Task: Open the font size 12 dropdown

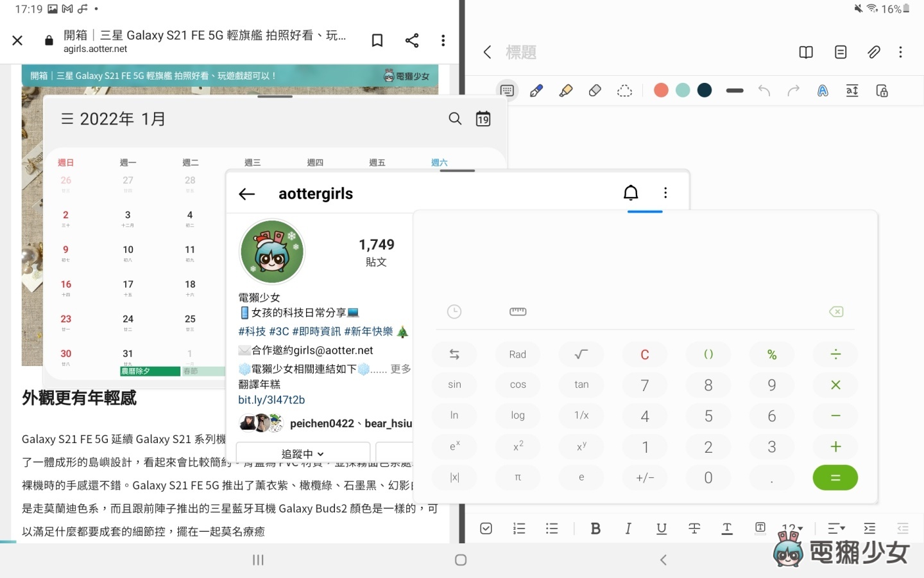Action: coord(792,528)
